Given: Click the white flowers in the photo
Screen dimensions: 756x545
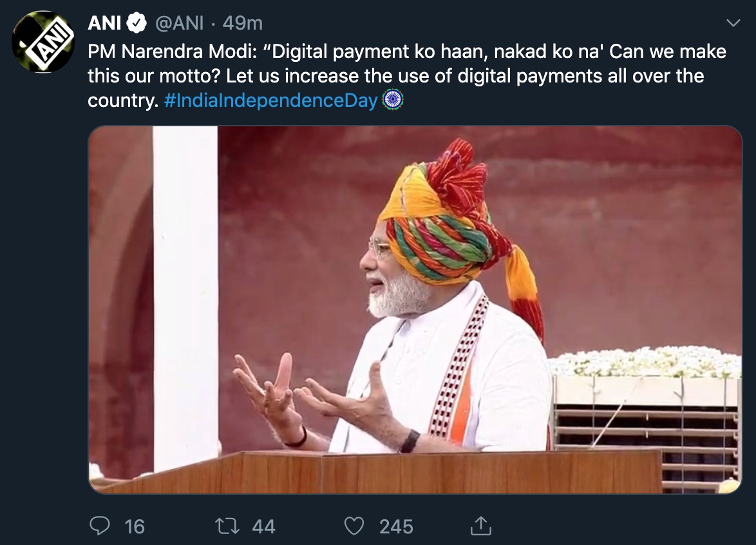Looking at the screenshot, I should pyautogui.click(x=644, y=363).
